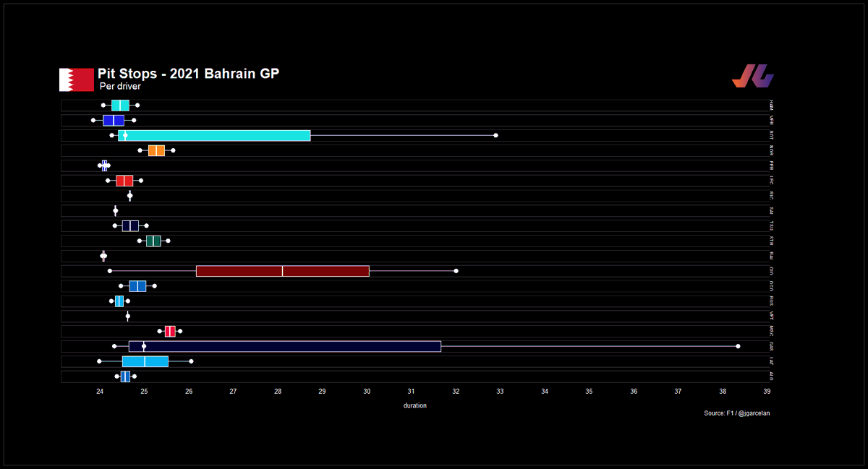Click the chart title 'Pit Stops - 2021 Bahrain GP'
868x469 pixels.
(189, 74)
